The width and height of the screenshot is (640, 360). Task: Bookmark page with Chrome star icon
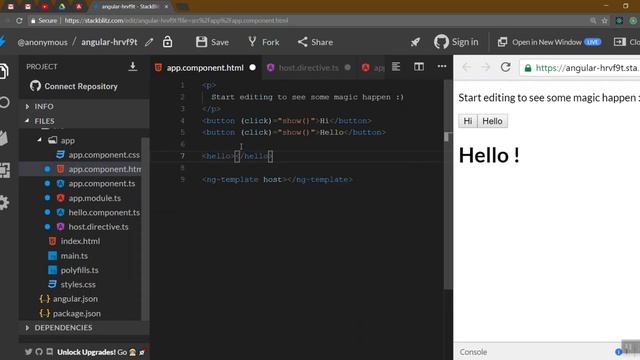click(x=604, y=20)
